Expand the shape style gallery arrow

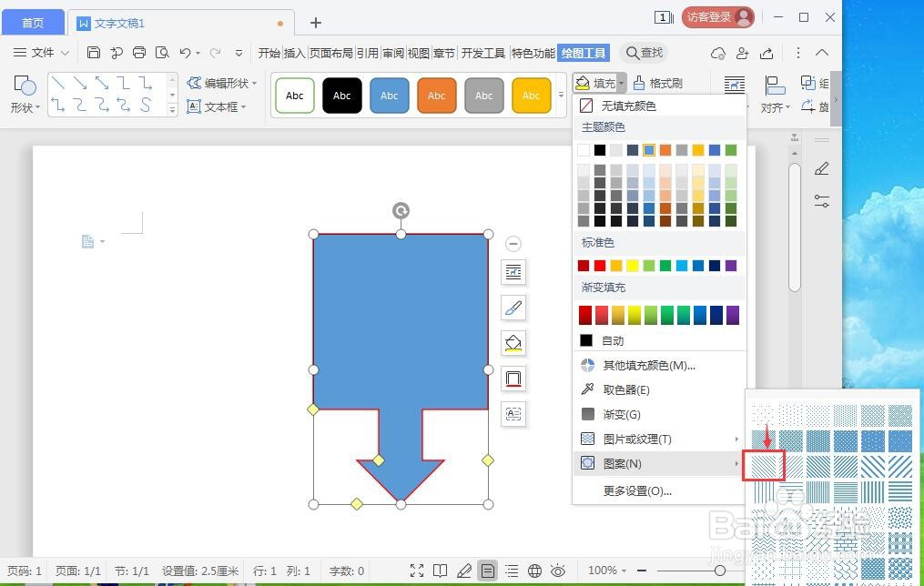pos(561,95)
